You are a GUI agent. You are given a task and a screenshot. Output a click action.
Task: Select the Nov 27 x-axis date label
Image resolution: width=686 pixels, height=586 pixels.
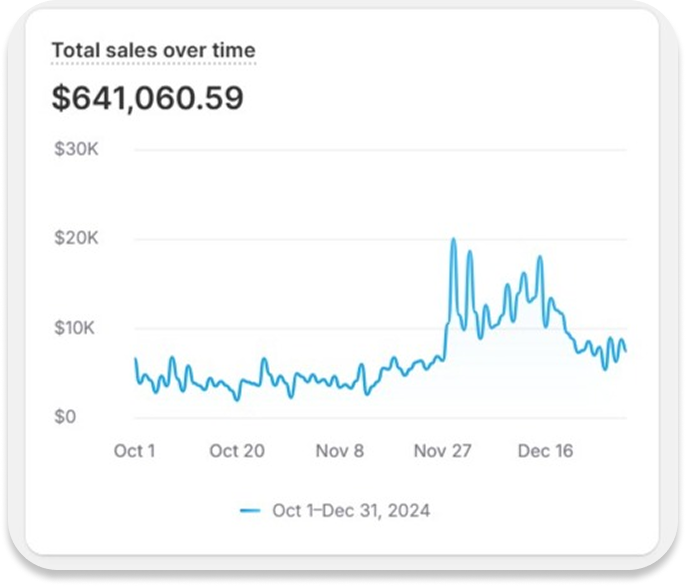442,451
